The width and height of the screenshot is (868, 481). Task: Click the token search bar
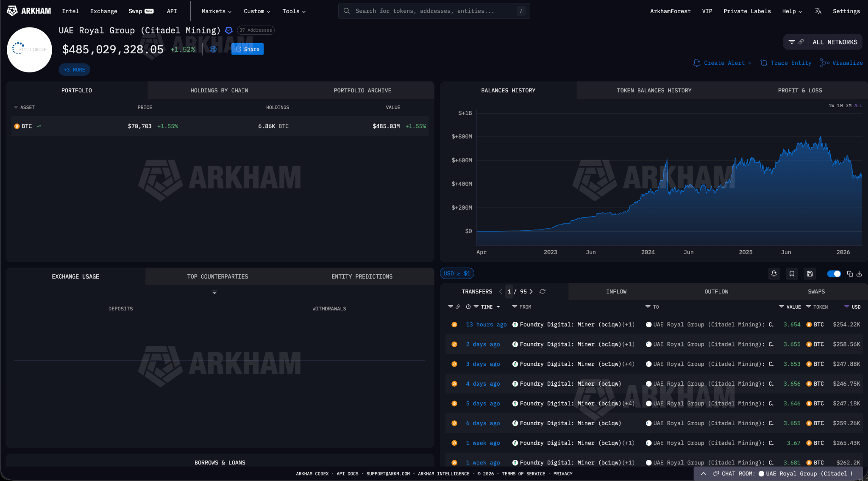click(434, 11)
